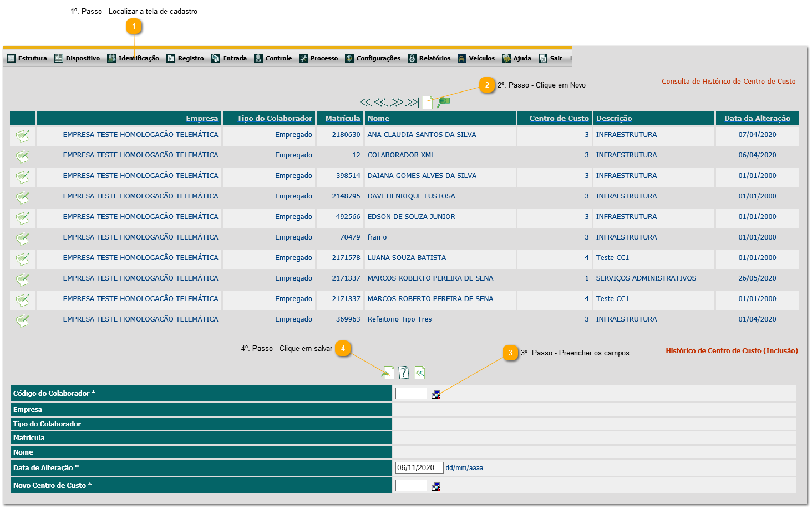Open the Processo menu
This screenshot has width=812, height=509.
pos(318,58)
